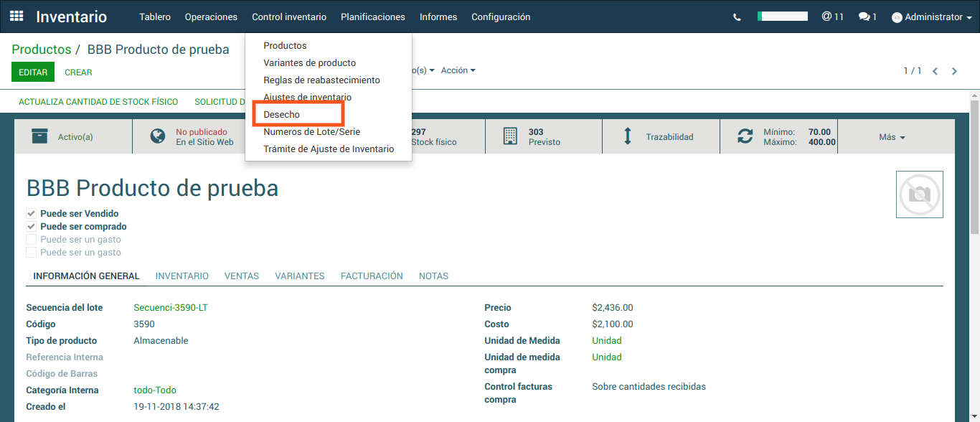
Task: Click the product image placeholder thumbnail
Action: pos(919,194)
